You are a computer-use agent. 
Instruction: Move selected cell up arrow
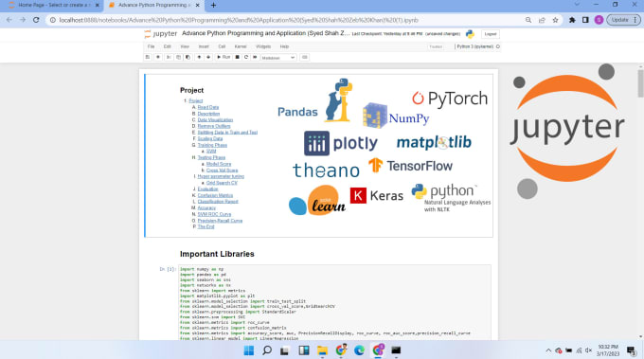(199, 58)
